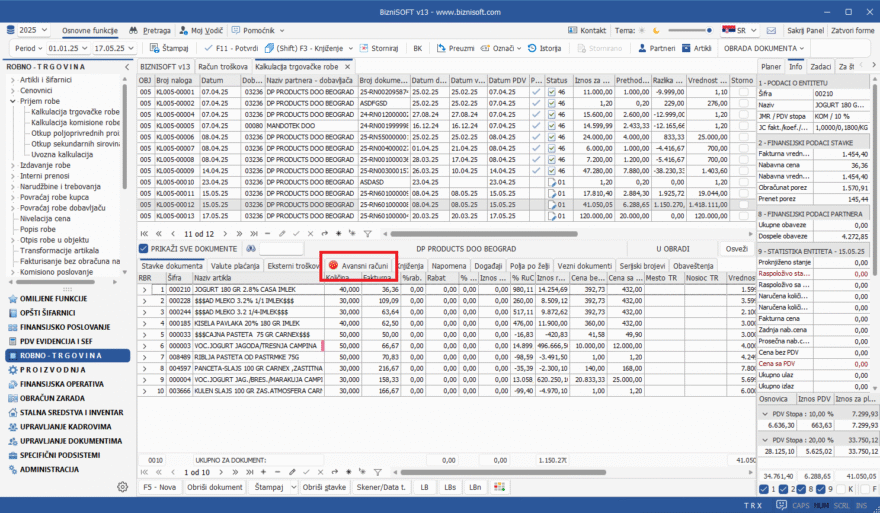This screenshot has height=513, width=880.
Task: Toggle the checkbox labeled 9 at bottom right
Action: pos(821,489)
